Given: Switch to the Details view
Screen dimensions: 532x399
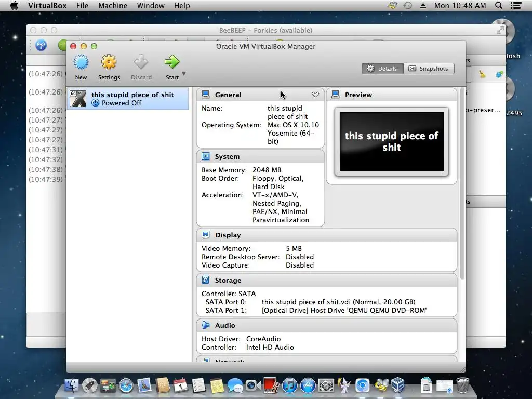Looking at the screenshot, I should tap(382, 69).
